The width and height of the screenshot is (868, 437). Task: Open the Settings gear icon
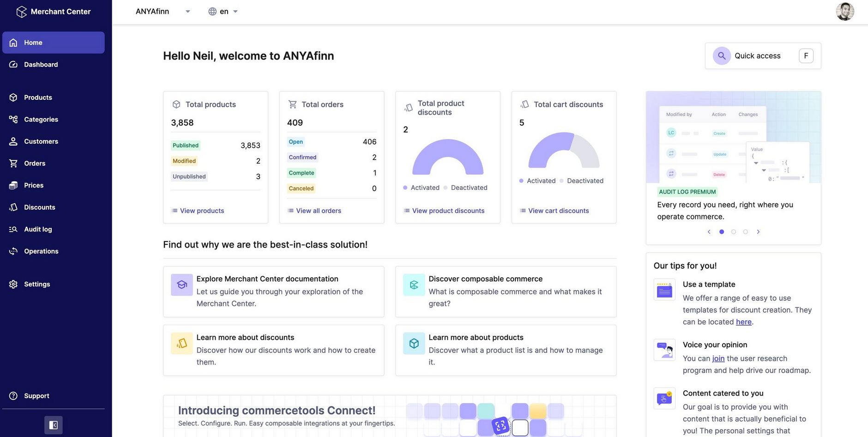click(13, 284)
